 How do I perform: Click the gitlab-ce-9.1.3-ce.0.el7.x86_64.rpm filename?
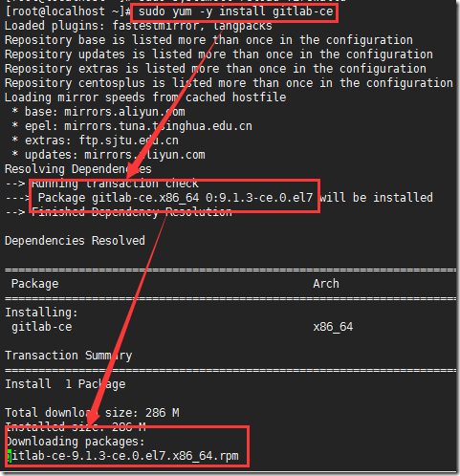pyautogui.click(x=122, y=456)
